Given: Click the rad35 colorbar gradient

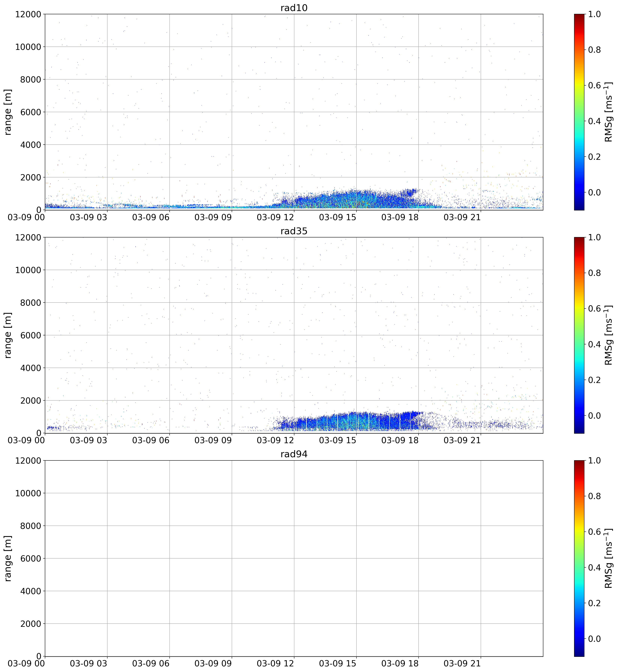Looking at the screenshot, I should pos(579,335).
